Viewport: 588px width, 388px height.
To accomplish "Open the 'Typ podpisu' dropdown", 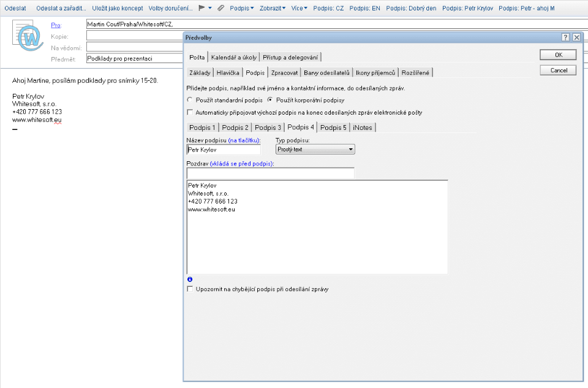I will (x=315, y=149).
